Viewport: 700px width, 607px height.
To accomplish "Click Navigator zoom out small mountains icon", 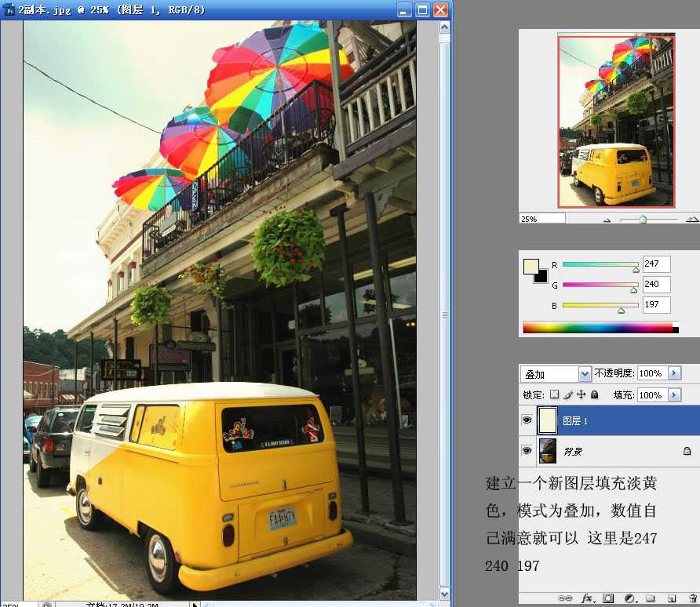I will (607, 220).
